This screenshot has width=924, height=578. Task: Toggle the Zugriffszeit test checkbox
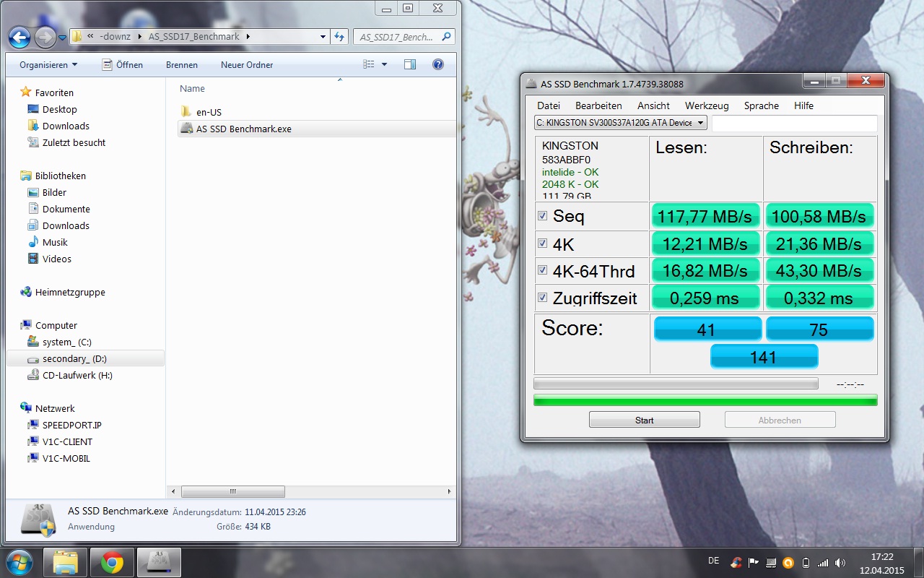tap(542, 297)
